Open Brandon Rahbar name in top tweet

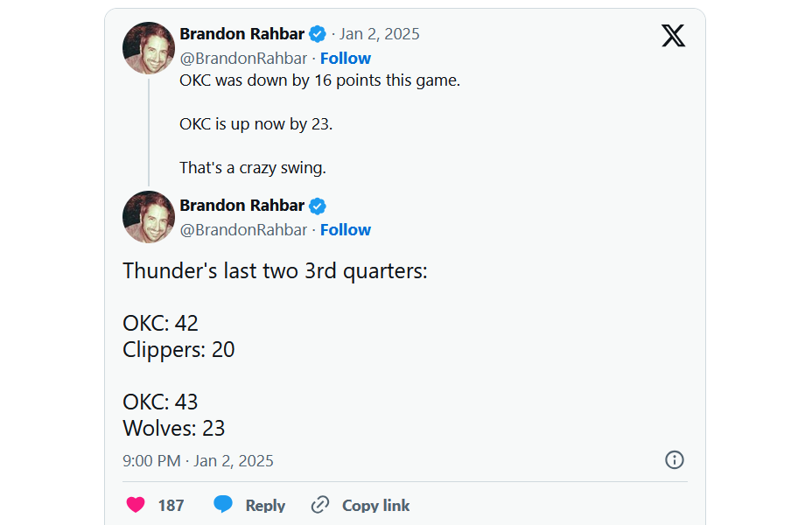coord(241,34)
